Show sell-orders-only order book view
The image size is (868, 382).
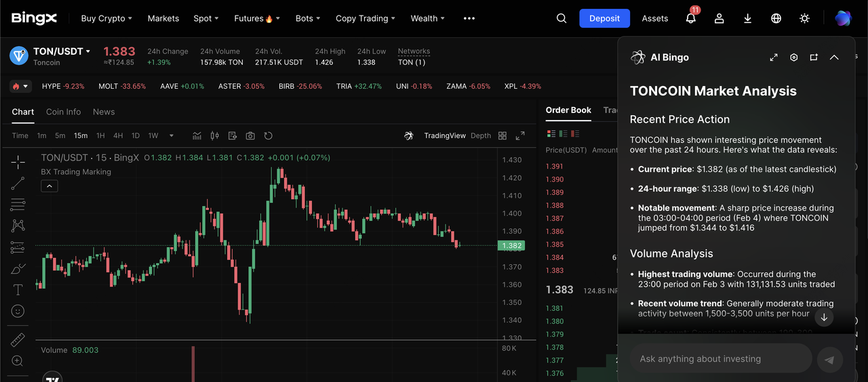click(x=575, y=133)
